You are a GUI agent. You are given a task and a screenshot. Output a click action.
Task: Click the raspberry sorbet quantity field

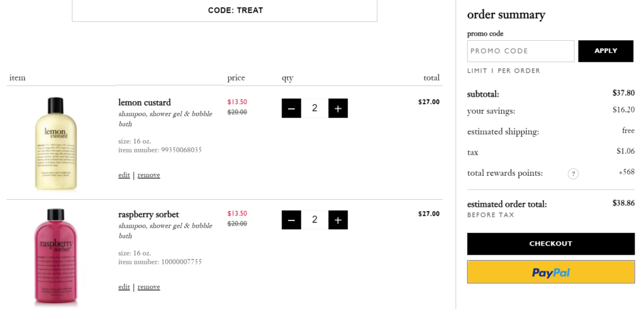pos(314,220)
